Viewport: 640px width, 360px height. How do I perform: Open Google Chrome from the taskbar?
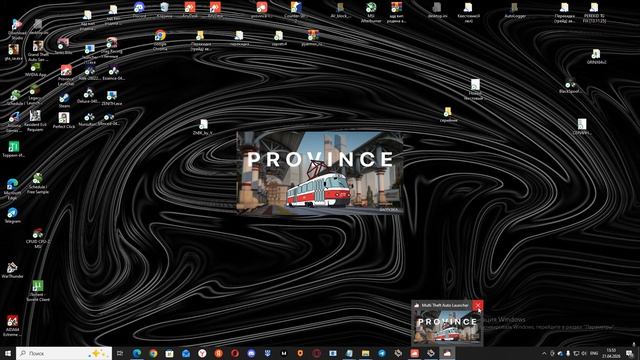pos(153,353)
